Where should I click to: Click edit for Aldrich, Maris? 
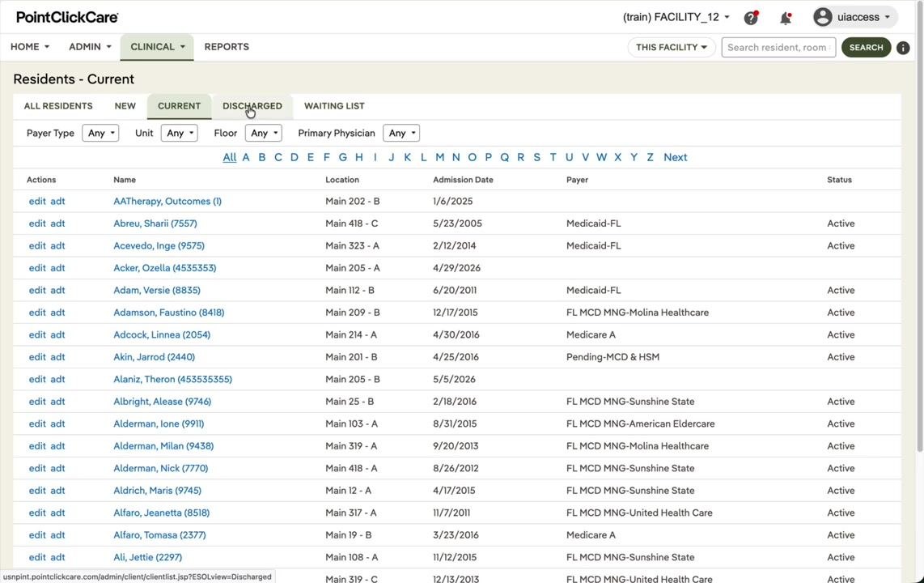[x=37, y=491]
